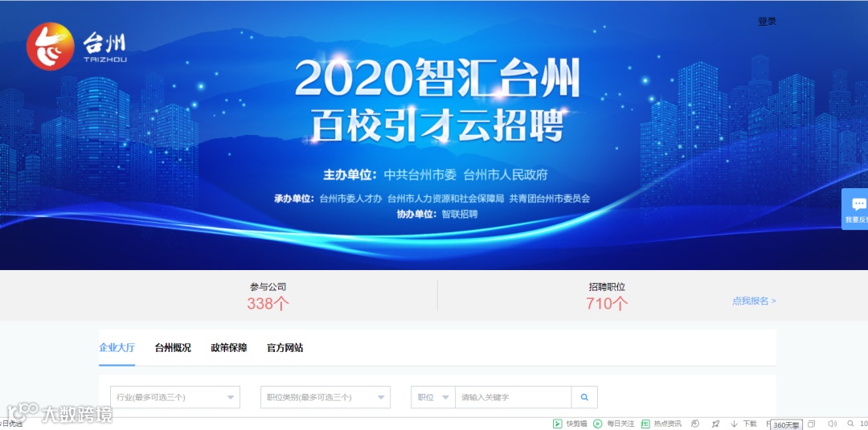The width and height of the screenshot is (868, 430).
Task: Click the 请输入关键字 keyword input field
Action: point(513,397)
